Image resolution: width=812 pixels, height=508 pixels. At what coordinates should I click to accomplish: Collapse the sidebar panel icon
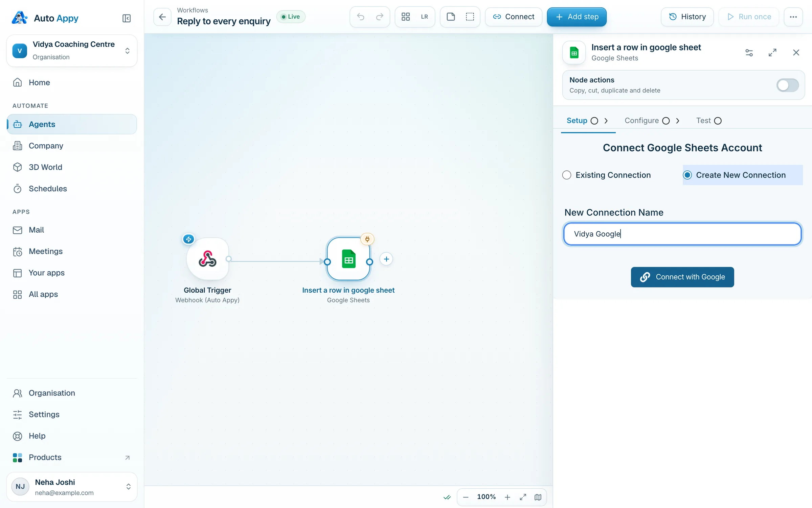(126, 18)
